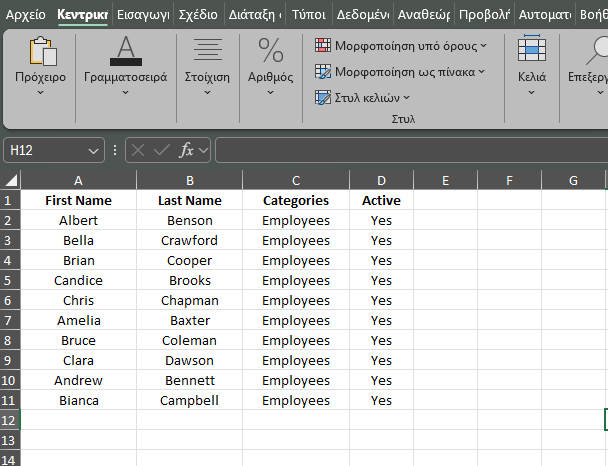
Task: Switch to the Εισαγωγή ribbon tab
Action: 143,15
